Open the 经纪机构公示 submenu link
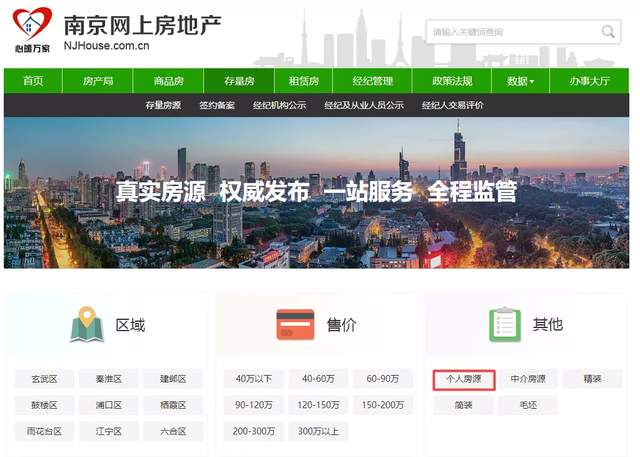Viewport: 640px width, 457px height. coord(280,105)
